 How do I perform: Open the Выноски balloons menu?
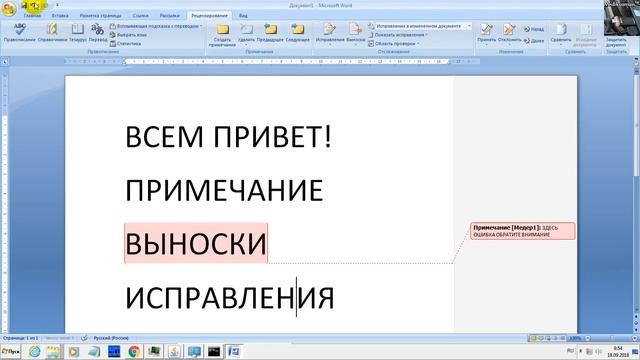click(x=356, y=35)
